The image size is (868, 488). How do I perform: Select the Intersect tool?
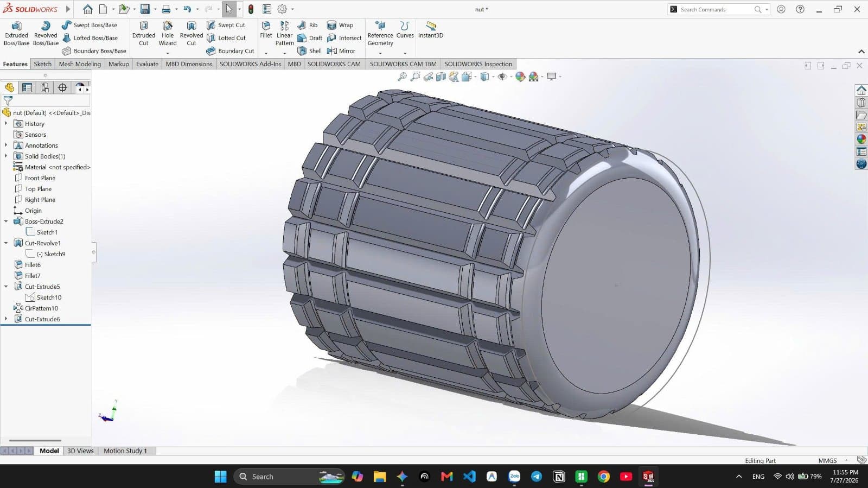tap(344, 38)
